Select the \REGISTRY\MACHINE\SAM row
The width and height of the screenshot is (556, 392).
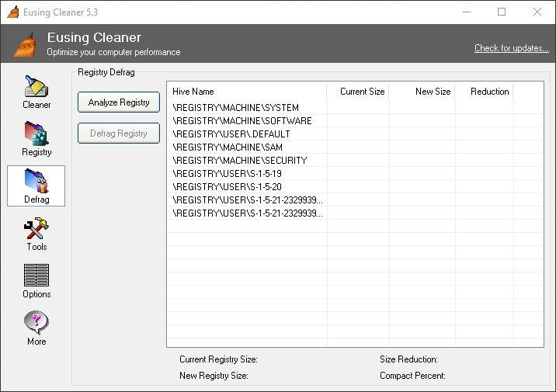point(355,147)
